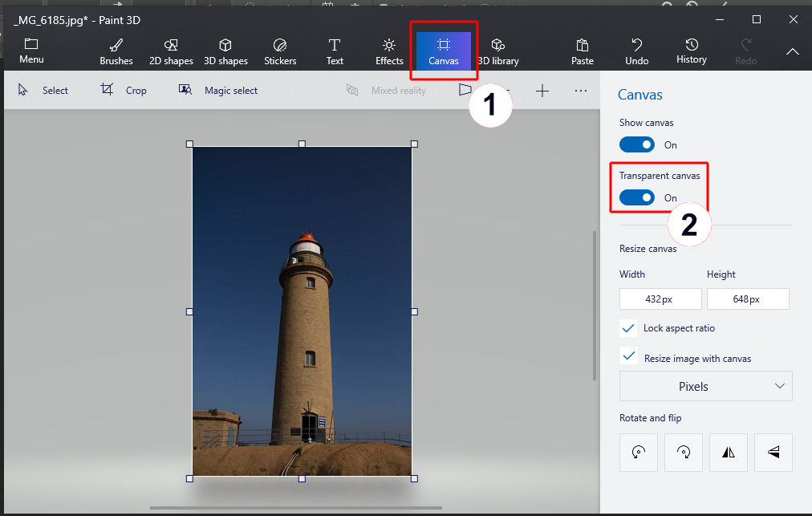Uncheck Lock aspect ratio
The height and width of the screenshot is (516, 812).
pyautogui.click(x=629, y=327)
